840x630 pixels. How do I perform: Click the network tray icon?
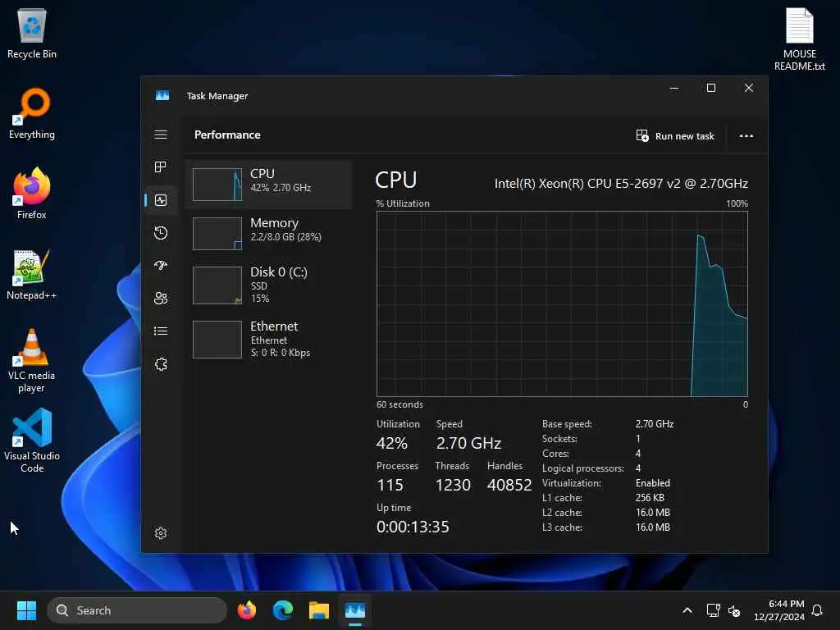coord(713,610)
